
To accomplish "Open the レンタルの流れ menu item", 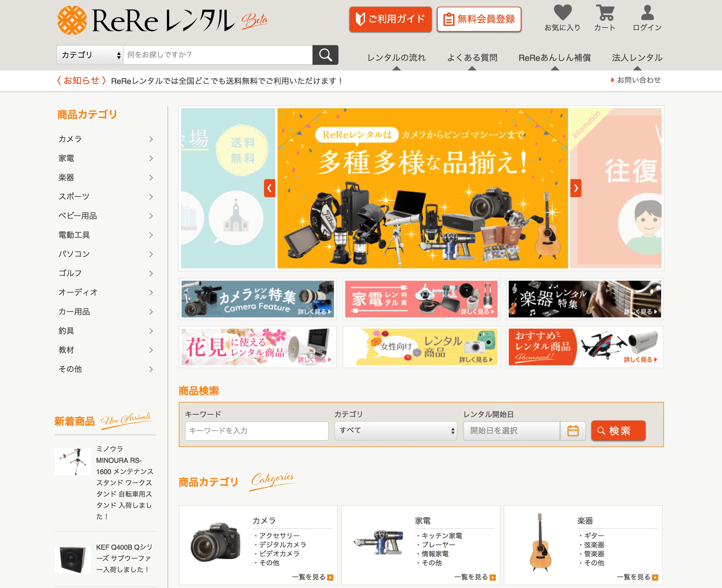I will point(397,58).
